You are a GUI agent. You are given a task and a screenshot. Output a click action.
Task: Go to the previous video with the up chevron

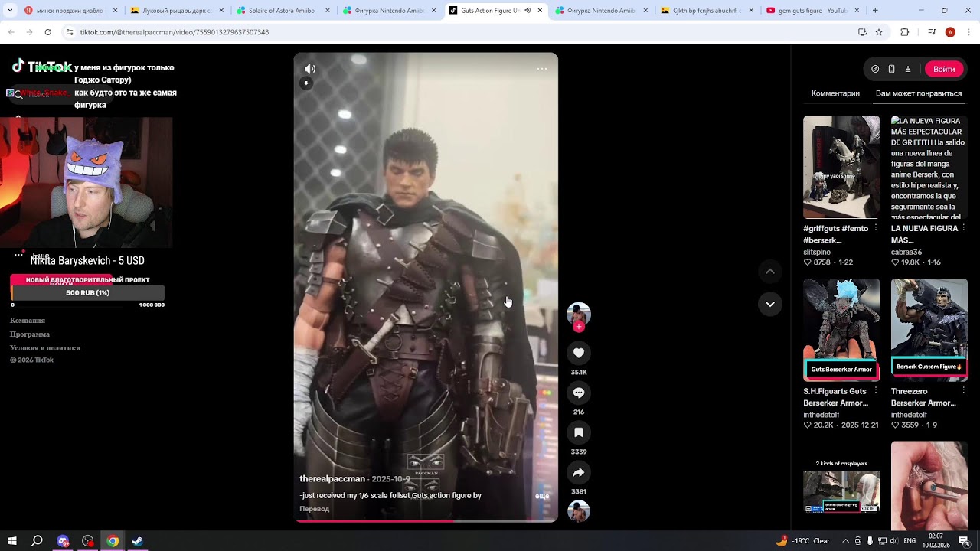click(770, 272)
